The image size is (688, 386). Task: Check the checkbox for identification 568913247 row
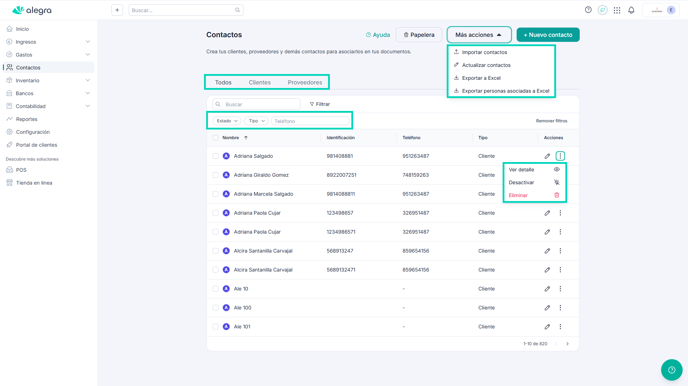click(x=215, y=251)
